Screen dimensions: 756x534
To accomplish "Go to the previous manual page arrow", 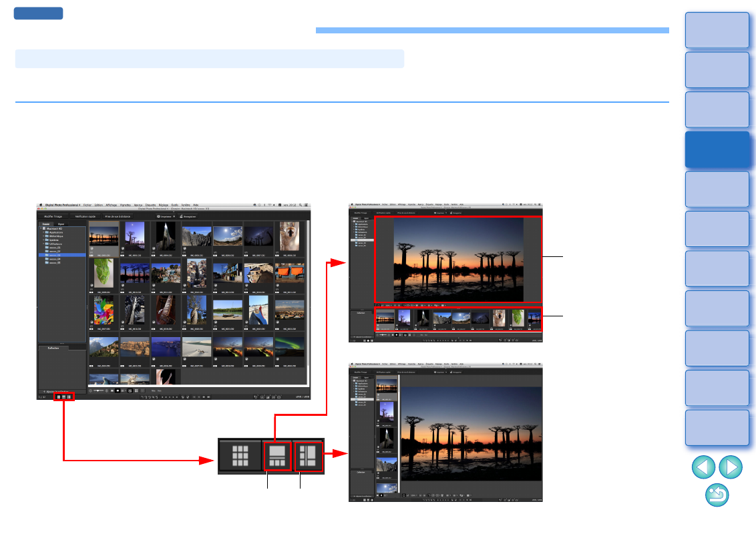I will [x=703, y=467].
